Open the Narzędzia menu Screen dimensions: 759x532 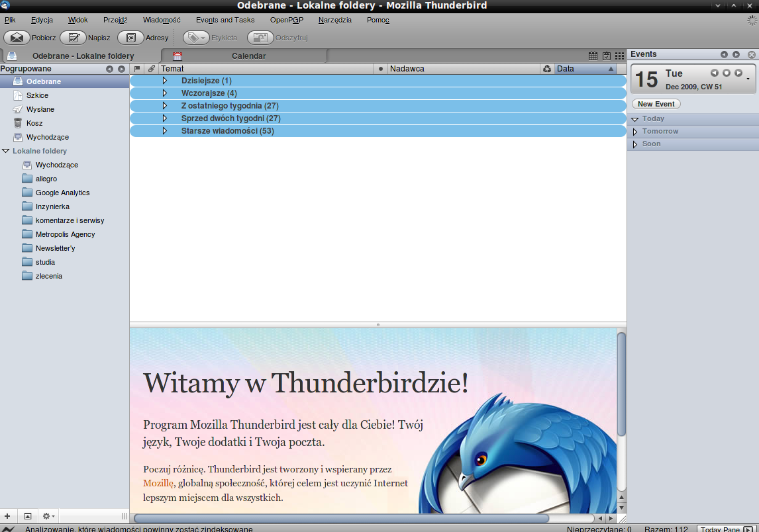click(x=335, y=20)
